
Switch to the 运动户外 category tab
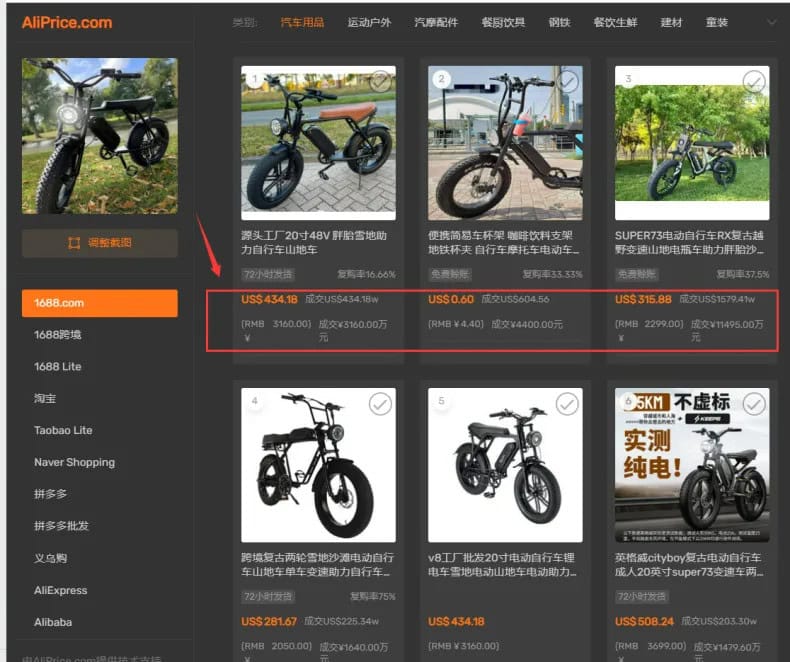[x=369, y=22]
